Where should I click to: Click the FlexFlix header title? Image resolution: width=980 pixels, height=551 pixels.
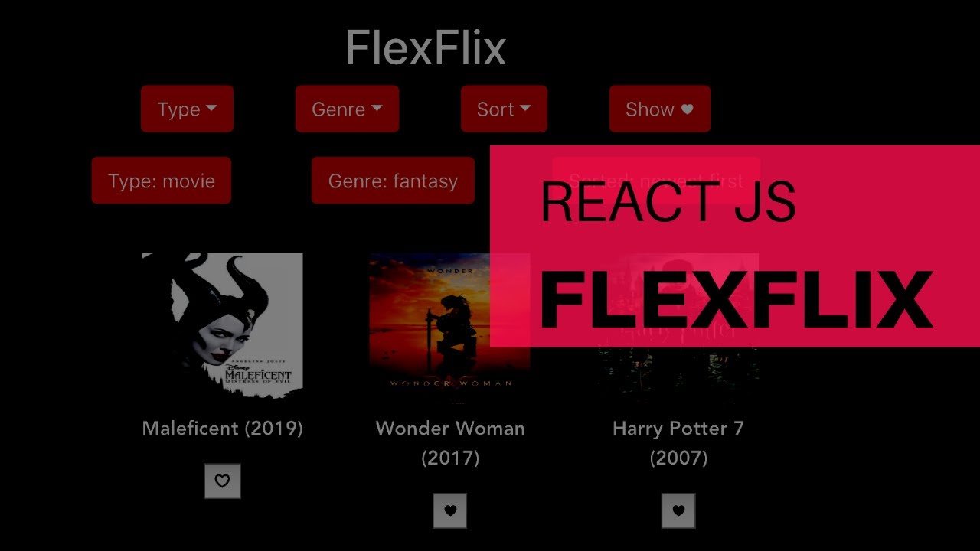(426, 46)
